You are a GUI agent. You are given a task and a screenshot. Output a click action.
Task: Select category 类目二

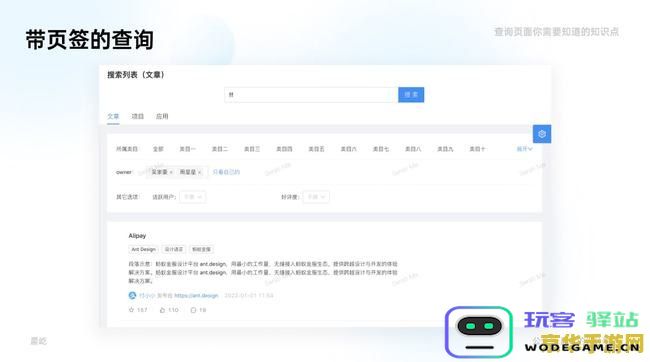(x=220, y=149)
